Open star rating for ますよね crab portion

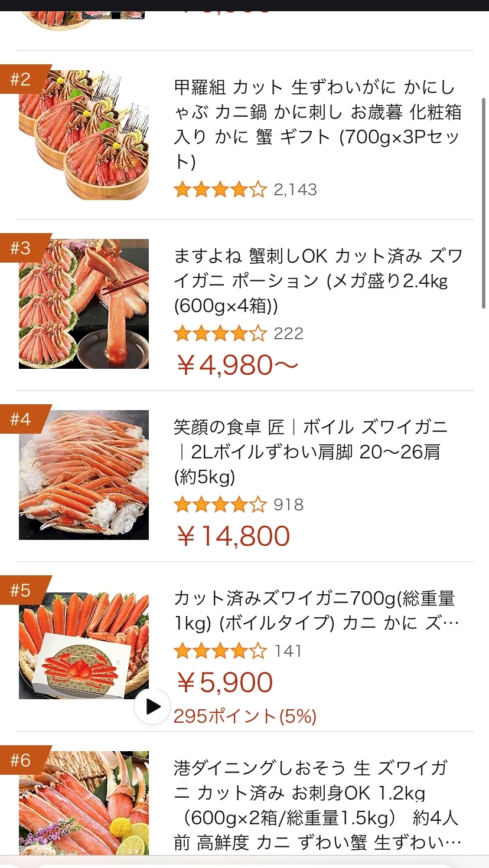[x=220, y=334]
